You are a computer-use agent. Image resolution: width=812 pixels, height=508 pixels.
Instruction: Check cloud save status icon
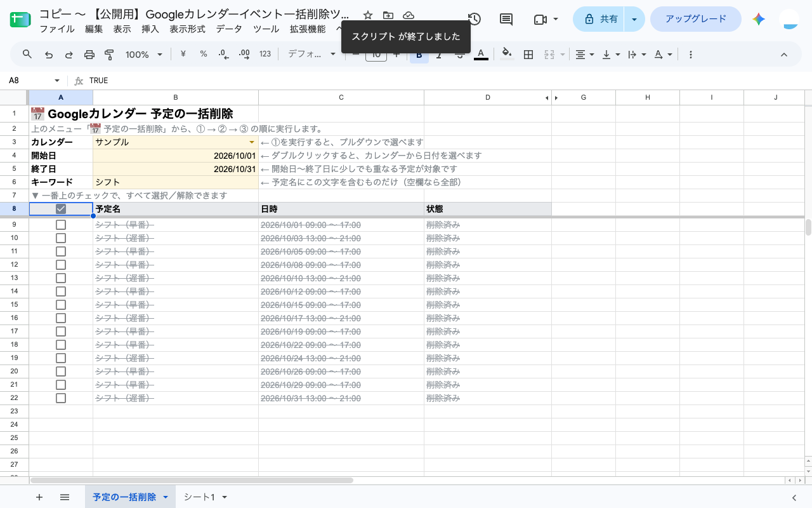[409, 16]
